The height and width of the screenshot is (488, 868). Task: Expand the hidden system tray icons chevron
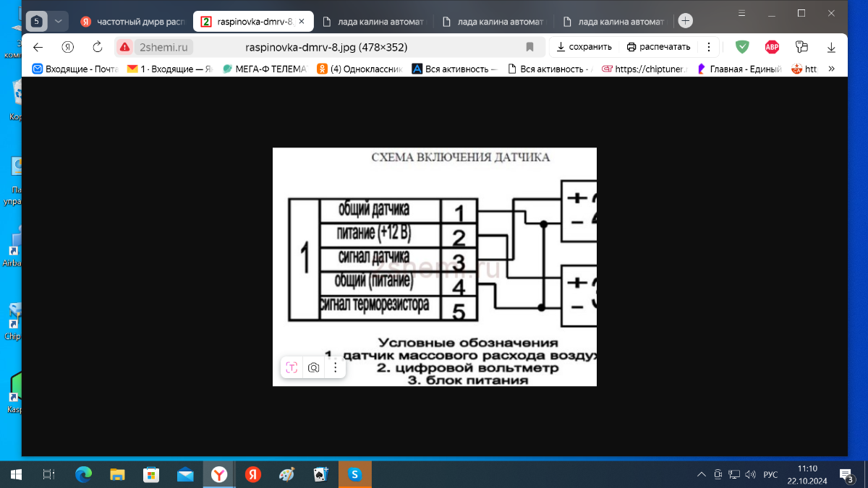click(x=701, y=474)
